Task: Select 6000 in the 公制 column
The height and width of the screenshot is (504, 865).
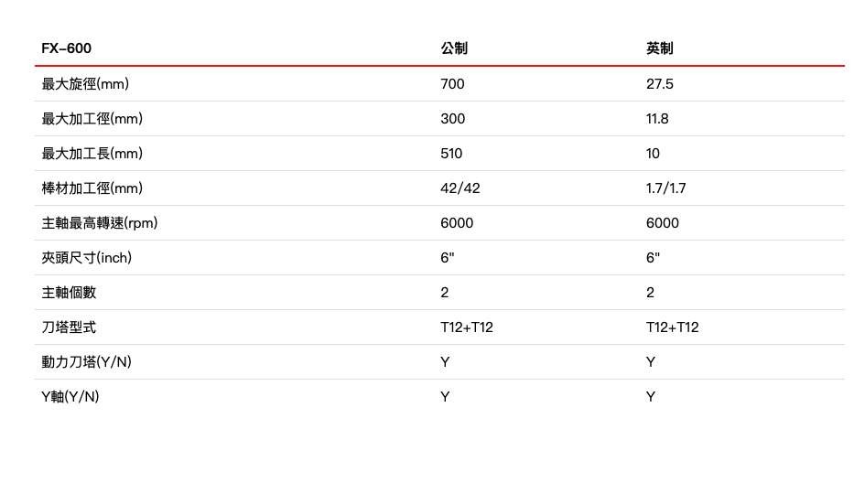Action: pos(457,223)
